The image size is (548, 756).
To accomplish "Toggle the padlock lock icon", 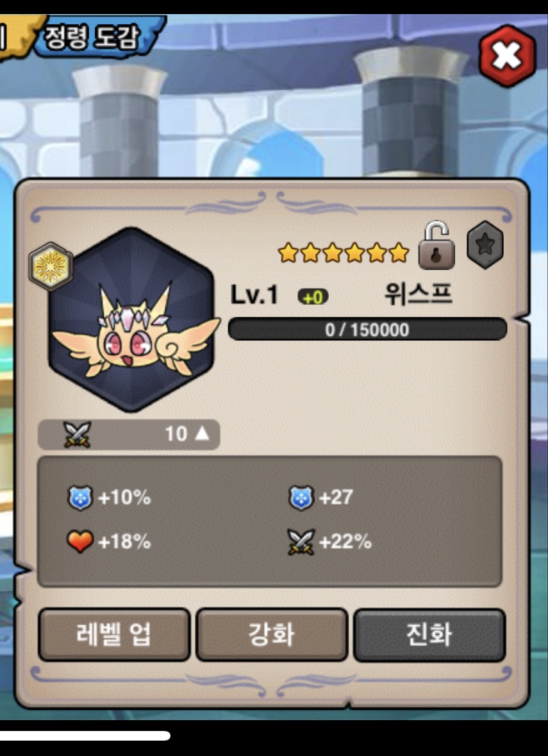I will (436, 246).
